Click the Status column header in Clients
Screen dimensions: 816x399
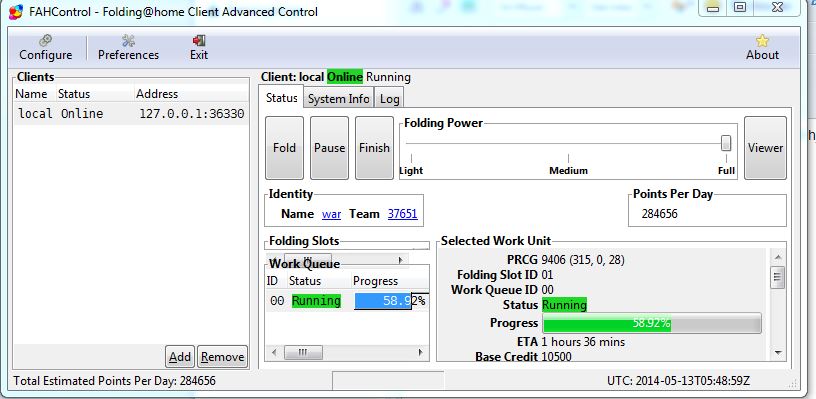[x=95, y=94]
